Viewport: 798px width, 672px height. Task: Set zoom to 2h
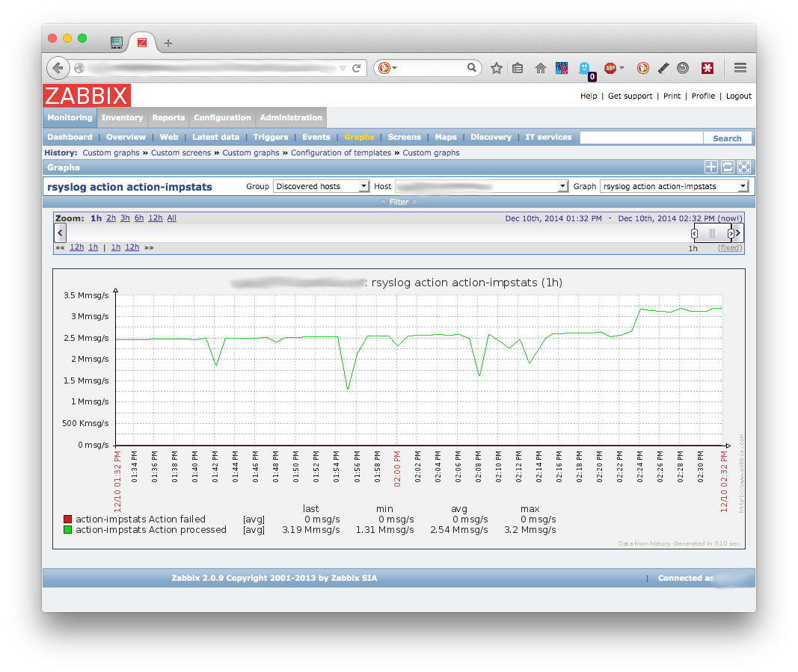click(111, 218)
